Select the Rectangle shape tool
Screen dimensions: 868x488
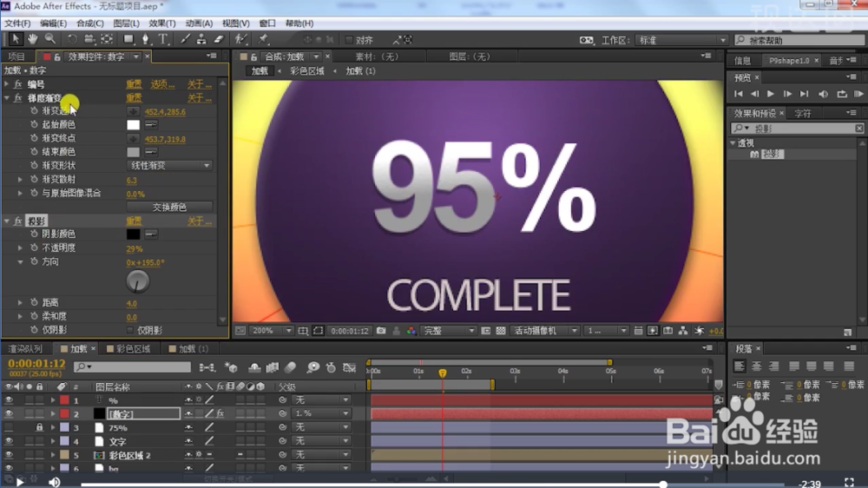coord(128,39)
